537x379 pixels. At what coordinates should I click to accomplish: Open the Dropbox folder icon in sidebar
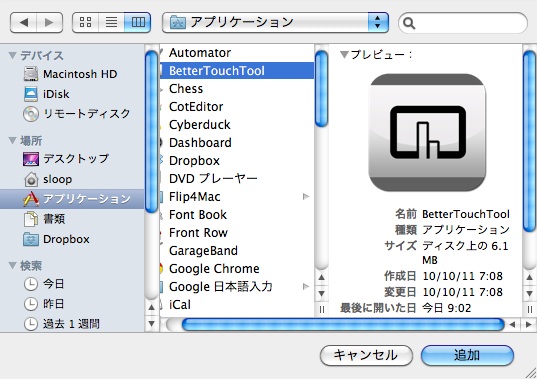point(30,239)
